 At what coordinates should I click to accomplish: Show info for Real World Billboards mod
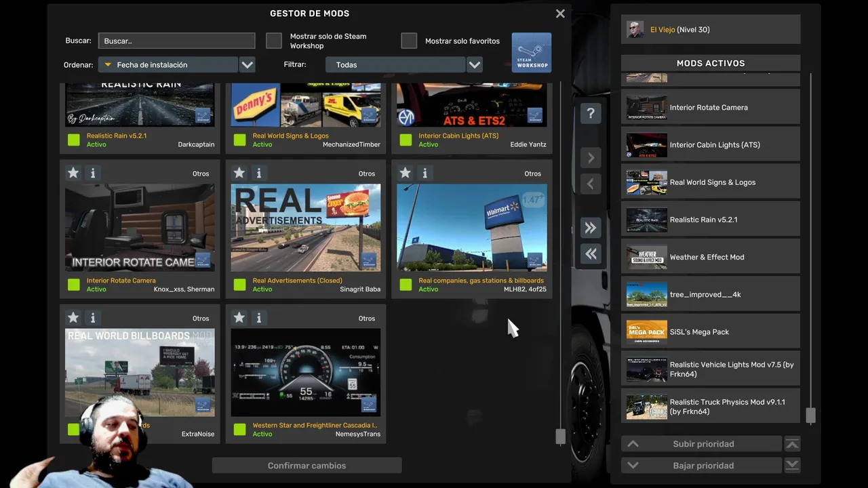tap(93, 317)
